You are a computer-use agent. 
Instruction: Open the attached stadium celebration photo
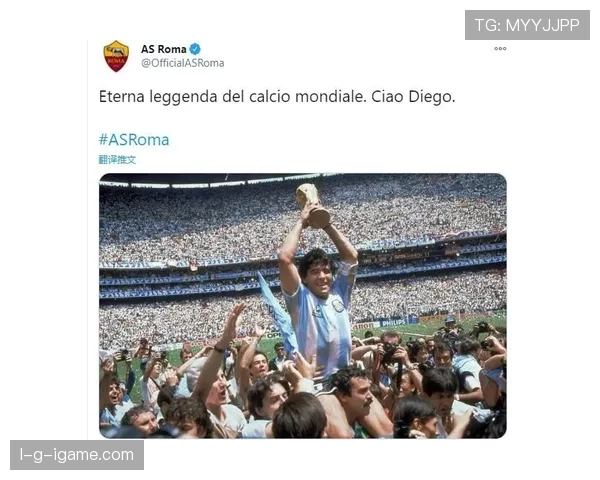(303, 305)
